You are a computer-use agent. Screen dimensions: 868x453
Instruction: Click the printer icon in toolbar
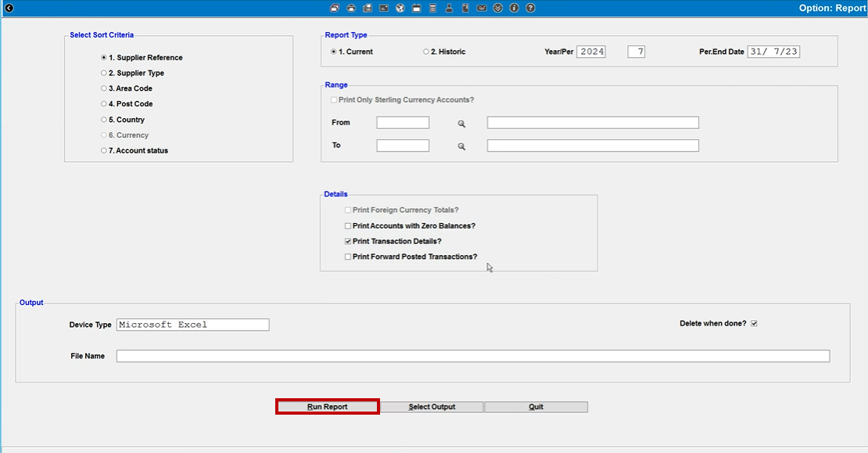[351, 8]
